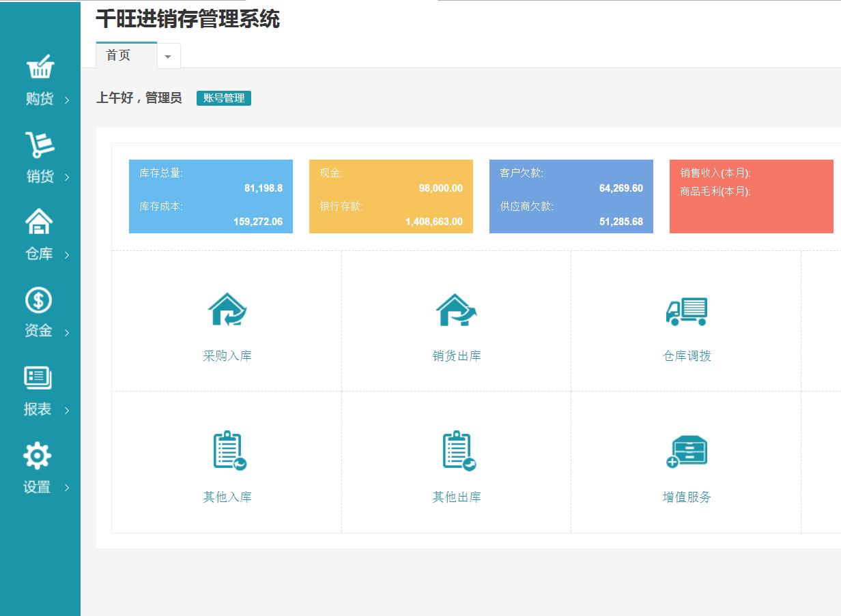Open 增值服务 drawer icon
Screen dimensions: 841x616
click(686, 452)
